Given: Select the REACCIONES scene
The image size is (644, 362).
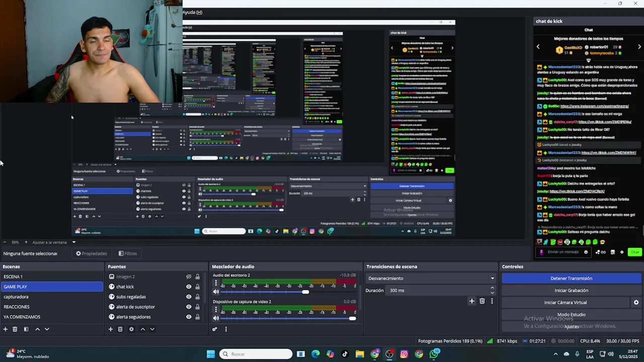Looking at the screenshot, I should click(52, 307).
